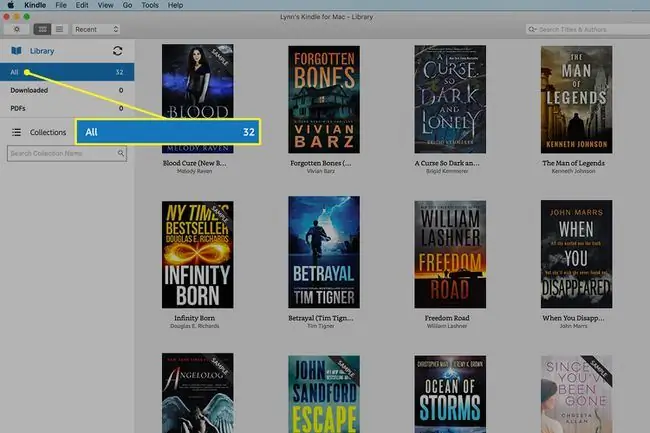Viewport: 650px width, 433px height.
Task: Open the View menu
Action: tap(105, 5)
